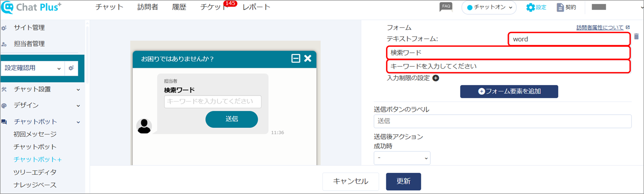Click the keyword input in chat preview

tap(213, 102)
